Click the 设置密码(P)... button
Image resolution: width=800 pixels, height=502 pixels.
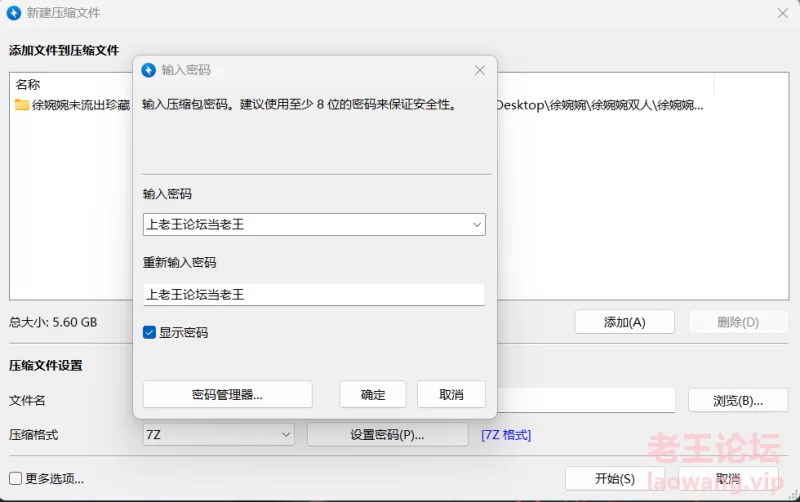coord(387,435)
